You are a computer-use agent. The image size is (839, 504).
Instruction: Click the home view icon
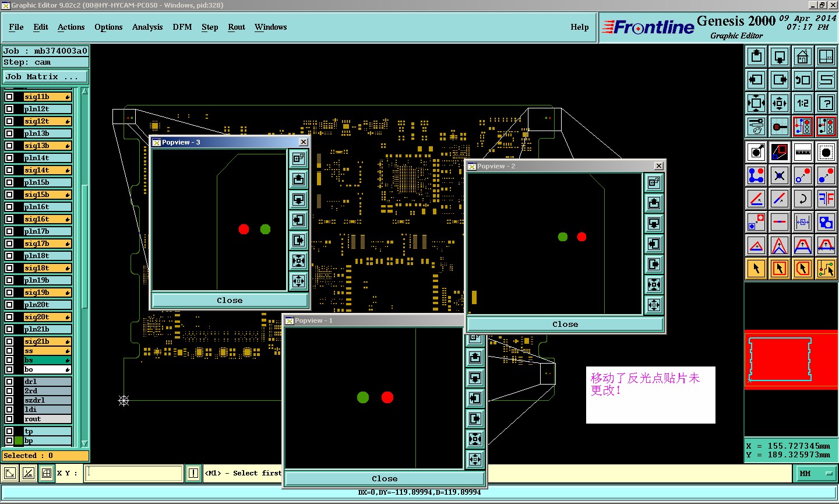point(803,57)
